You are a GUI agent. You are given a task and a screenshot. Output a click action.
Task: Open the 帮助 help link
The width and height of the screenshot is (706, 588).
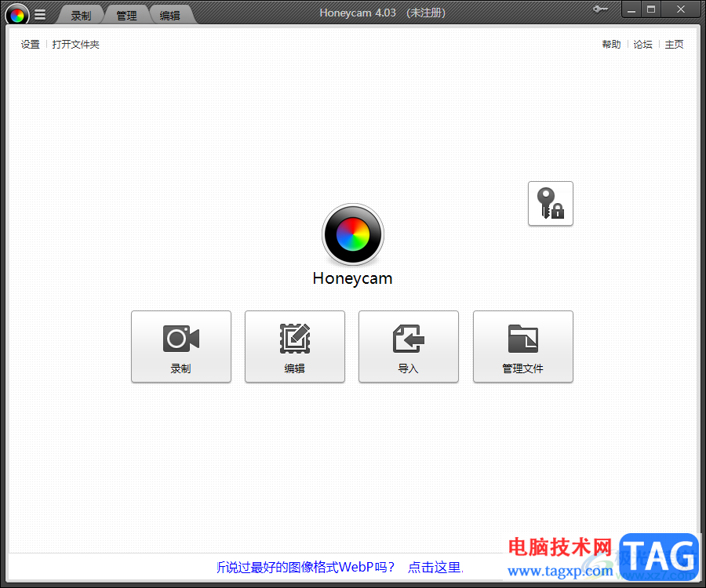[611, 45]
